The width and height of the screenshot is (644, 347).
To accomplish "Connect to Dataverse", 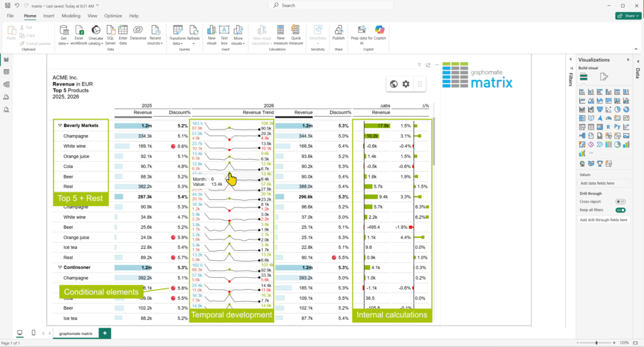I will coord(138,33).
